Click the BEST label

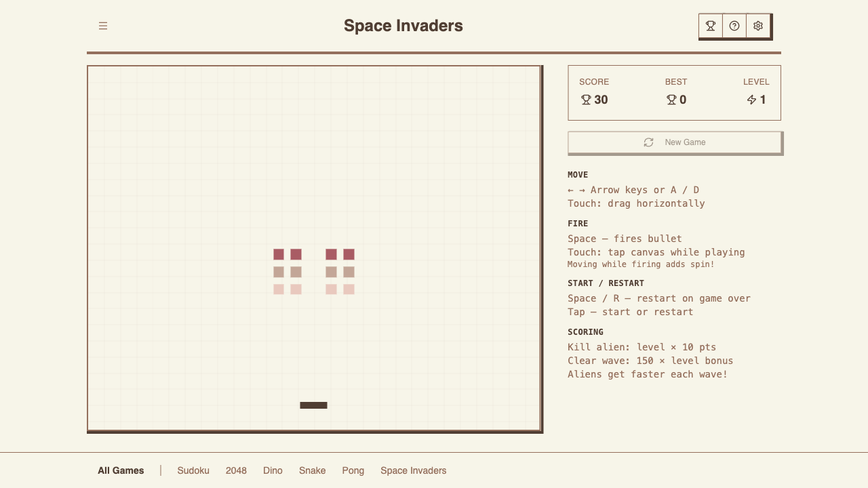(676, 82)
